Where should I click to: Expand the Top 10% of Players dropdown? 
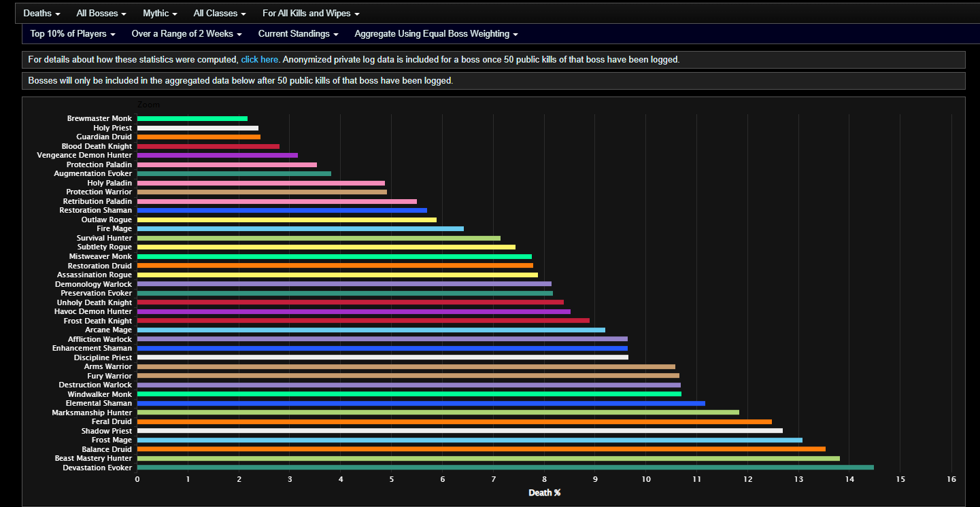[73, 34]
